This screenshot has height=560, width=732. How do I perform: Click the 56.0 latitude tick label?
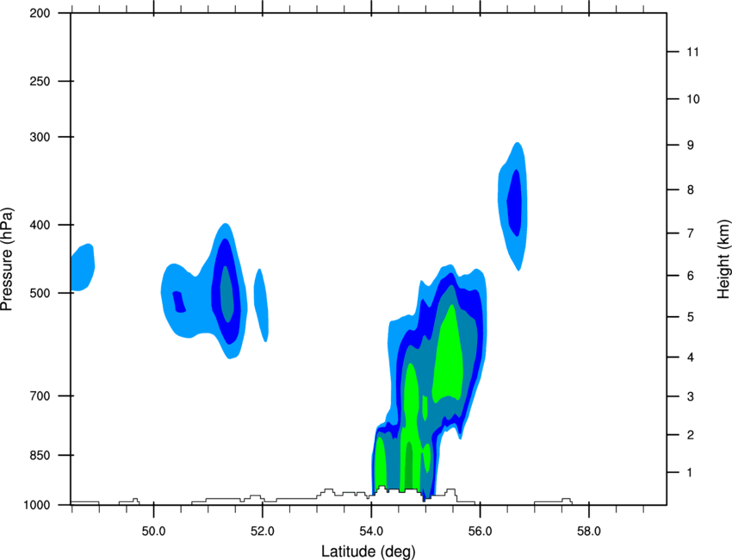pos(480,532)
